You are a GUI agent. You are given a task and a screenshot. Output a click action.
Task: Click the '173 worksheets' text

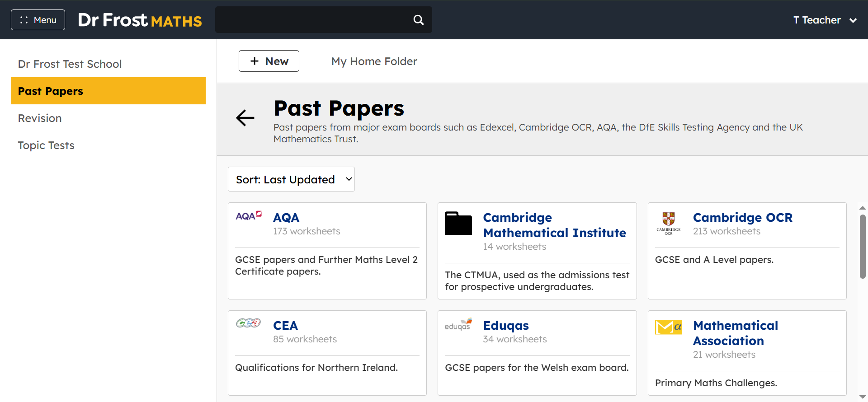click(x=307, y=231)
